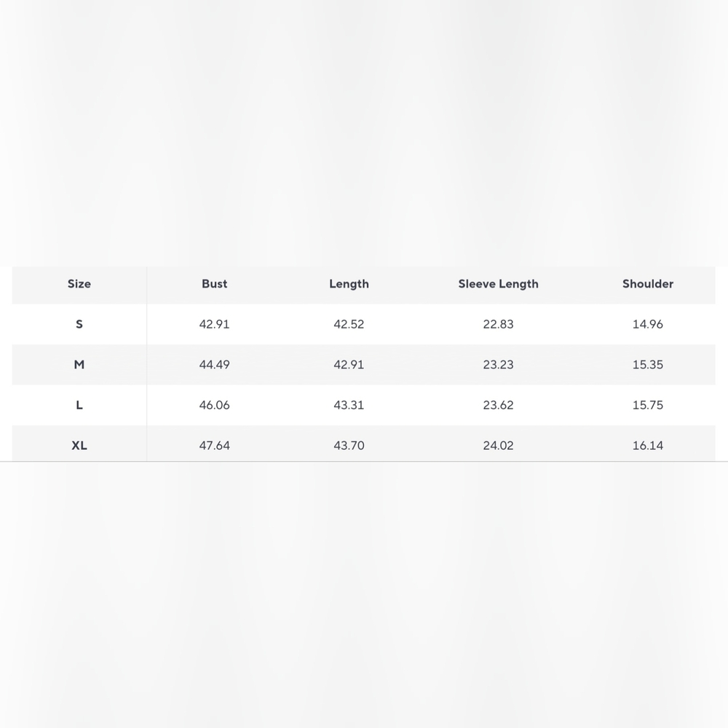
Task: Click sleeve length value 22.83
Action: coord(498,324)
